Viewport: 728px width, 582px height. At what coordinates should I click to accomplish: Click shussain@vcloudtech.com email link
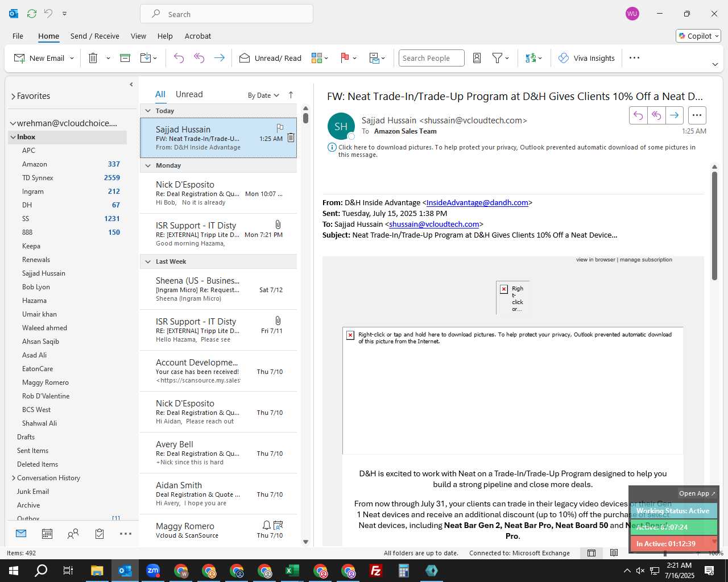click(434, 224)
